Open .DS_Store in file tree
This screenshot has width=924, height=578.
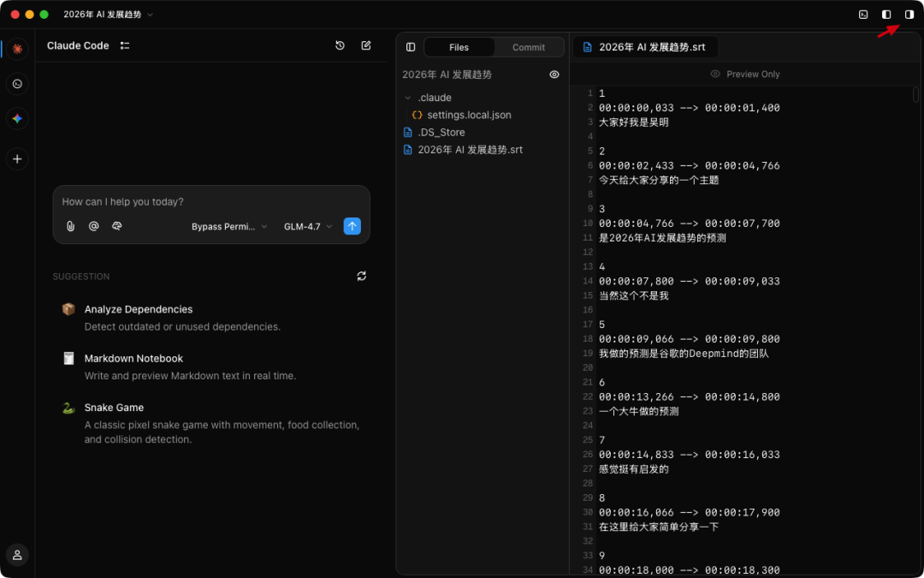pos(441,132)
